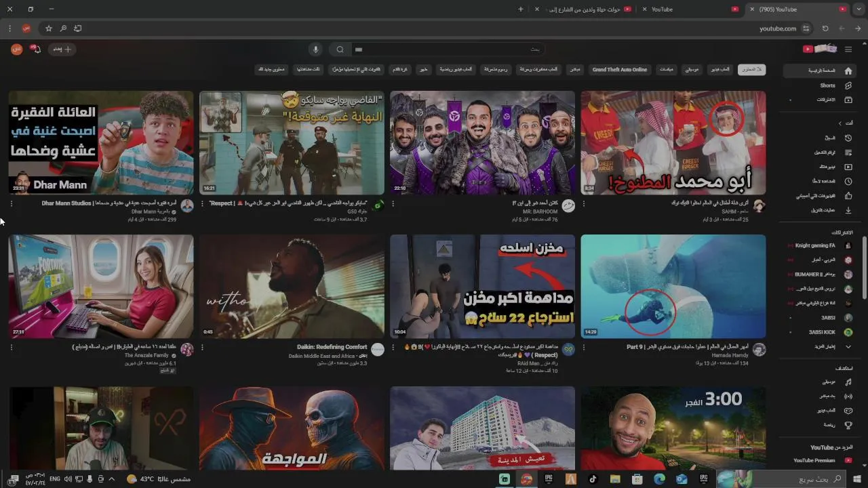The width and height of the screenshot is (868, 488).
Task: Open more options for MR. BARHOOM video
Action: click(393, 203)
